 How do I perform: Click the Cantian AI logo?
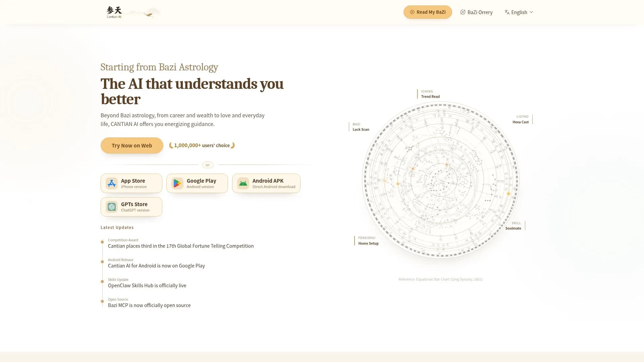point(114,12)
